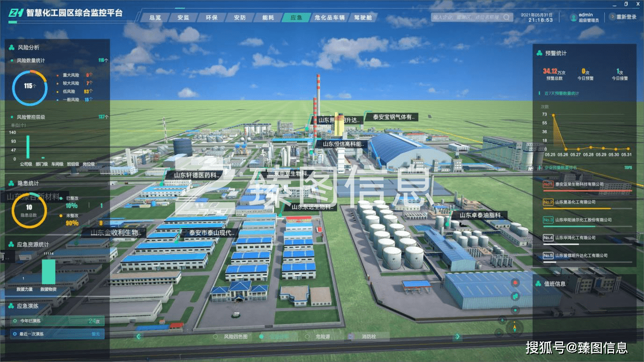Click the 重大风险 legend entry
Screen dimensions: 644x362
pyautogui.click(x=74, y=75)
